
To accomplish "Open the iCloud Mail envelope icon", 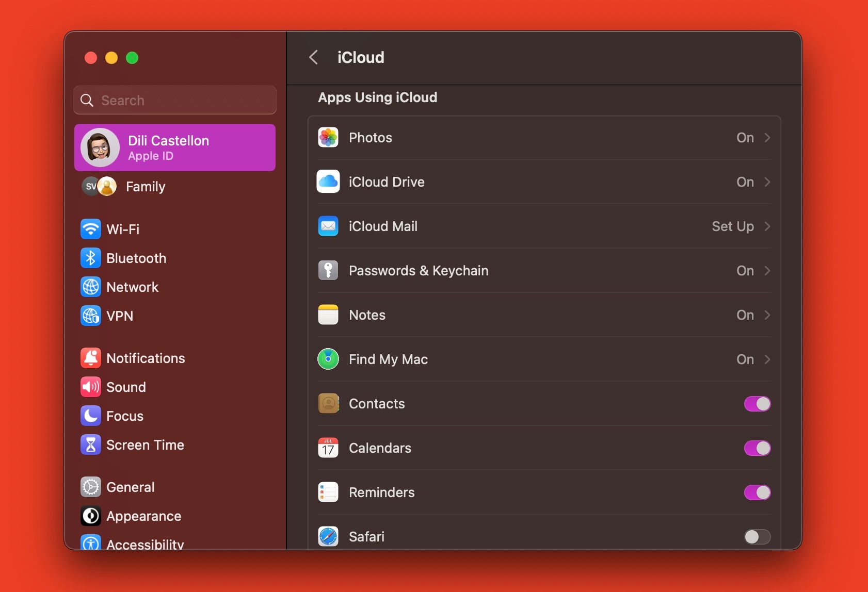I will point(328,226).
